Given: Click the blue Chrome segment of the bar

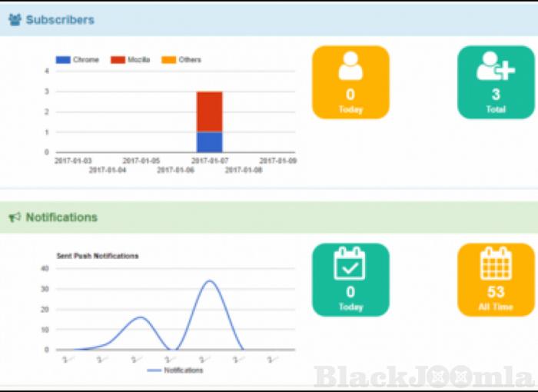Looking at the screenshot, I should coord(209,142).
